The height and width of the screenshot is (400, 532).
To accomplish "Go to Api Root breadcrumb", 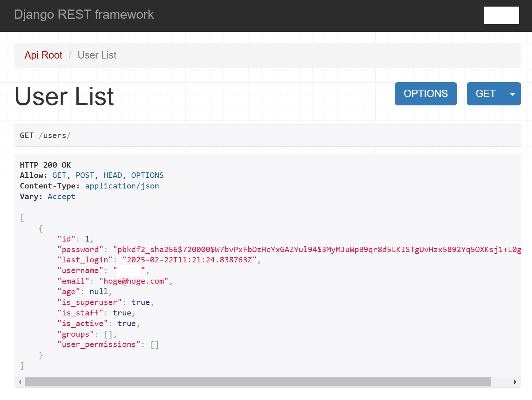I will point(43,55).
